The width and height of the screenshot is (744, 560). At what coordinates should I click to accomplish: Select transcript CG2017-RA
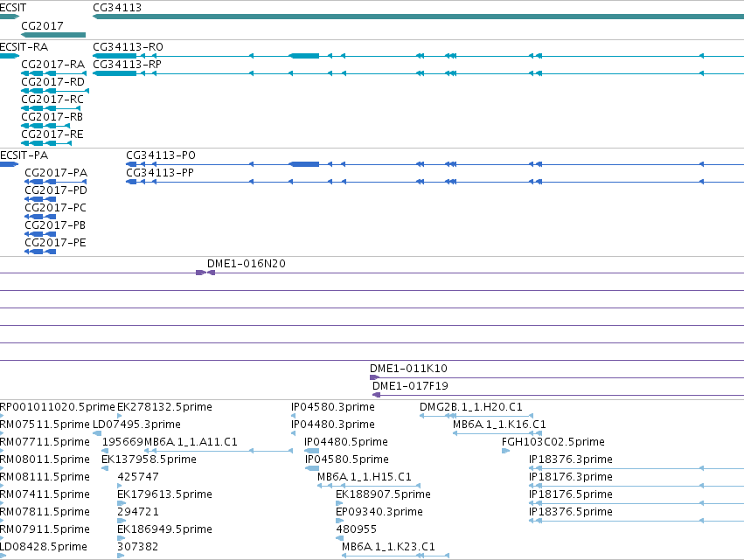click(x=52, y=64)
